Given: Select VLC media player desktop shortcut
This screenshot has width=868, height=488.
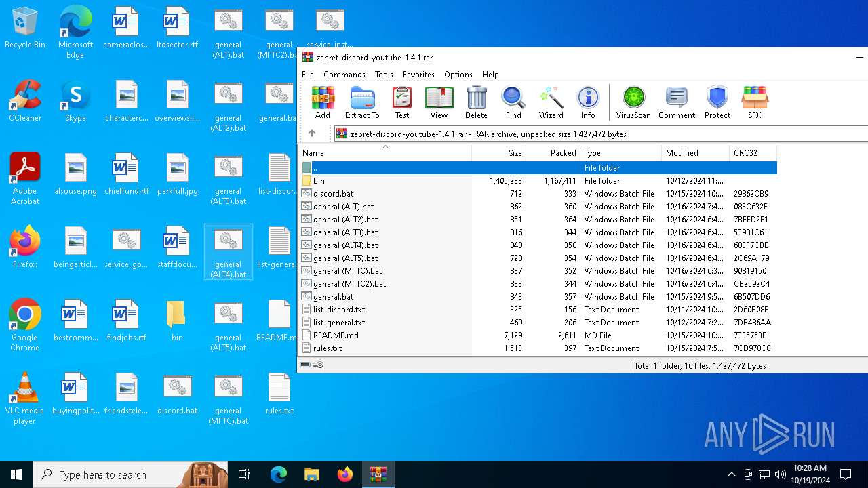Looking at the screenshot, I should [x=25, y=399].
